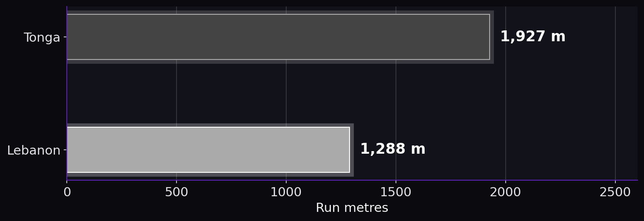The image size is (644, 221).
Task: Select the '1,288 m' value label
Action: 392,149
